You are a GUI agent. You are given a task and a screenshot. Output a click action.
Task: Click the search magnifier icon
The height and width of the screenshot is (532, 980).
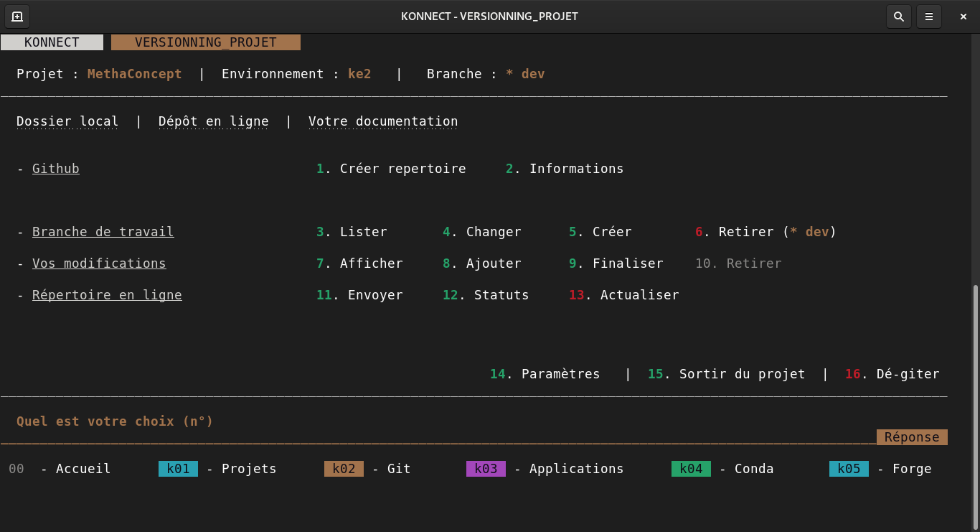898,17
